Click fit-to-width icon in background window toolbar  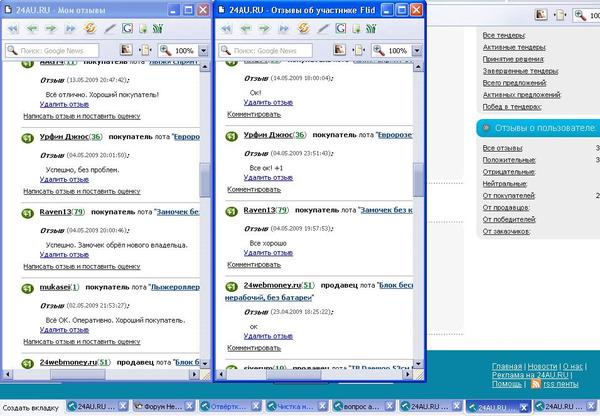click(561, 15)
